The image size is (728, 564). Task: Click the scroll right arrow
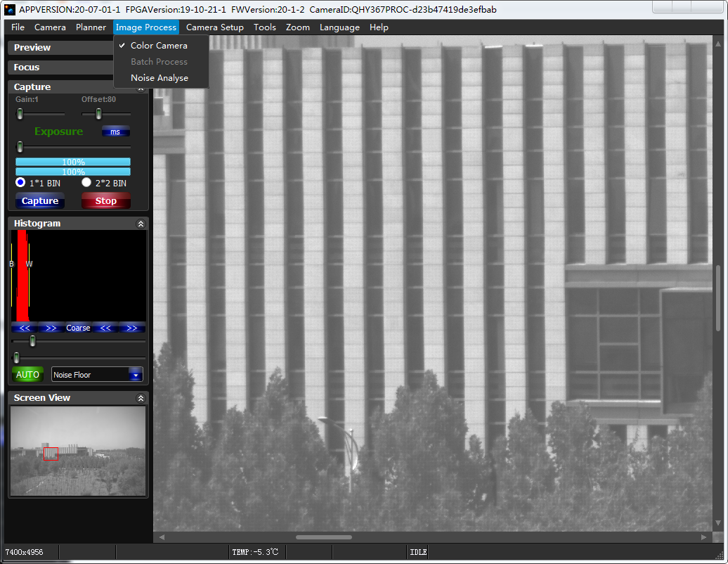[704, 537]
